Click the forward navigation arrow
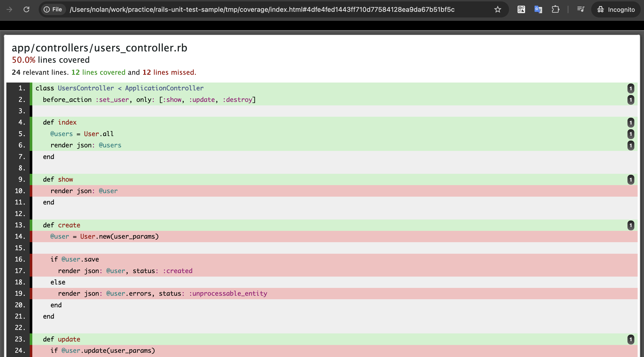This screenshot has width=644, height=357. click(x=9, y=9)
